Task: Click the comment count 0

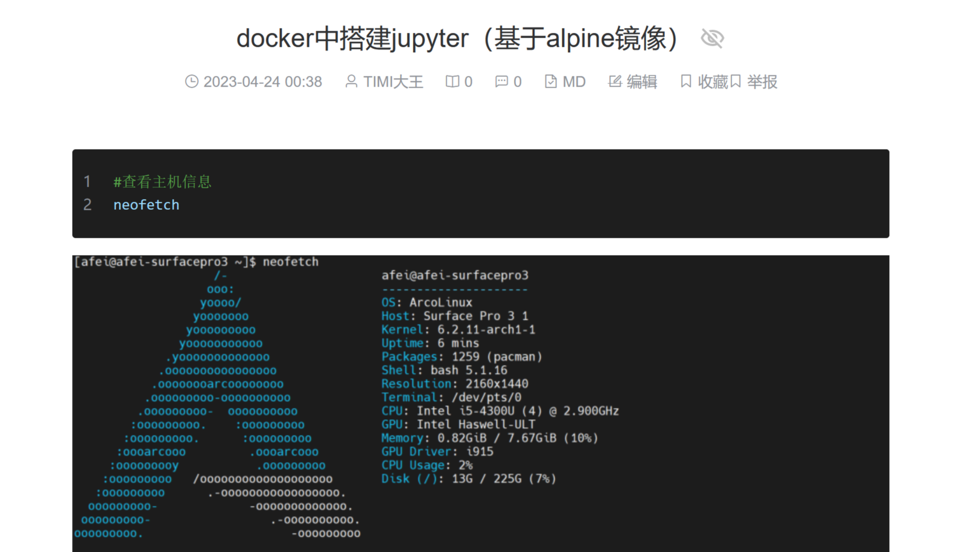Action: [517, 82]
